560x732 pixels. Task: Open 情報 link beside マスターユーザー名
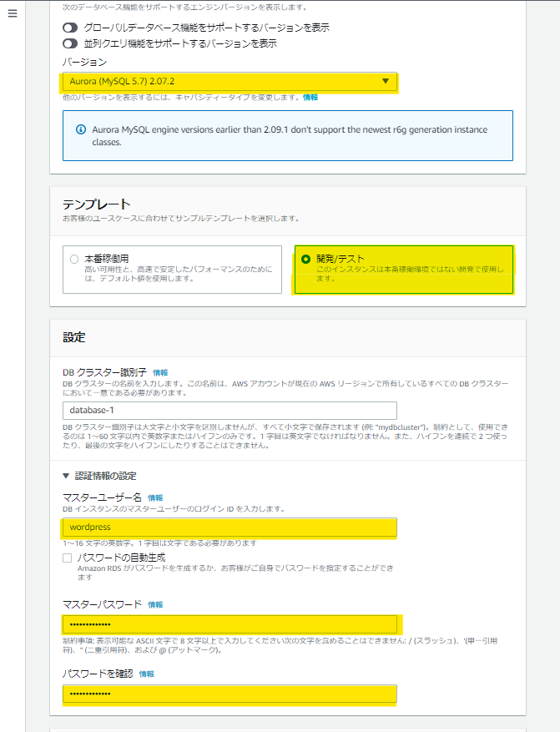click(x=155, y=497)
